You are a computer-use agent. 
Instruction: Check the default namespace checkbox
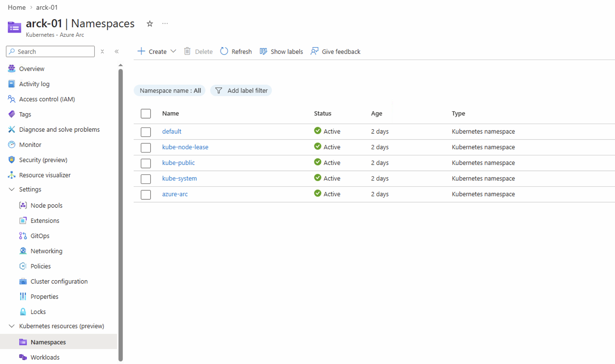(146, 132)
